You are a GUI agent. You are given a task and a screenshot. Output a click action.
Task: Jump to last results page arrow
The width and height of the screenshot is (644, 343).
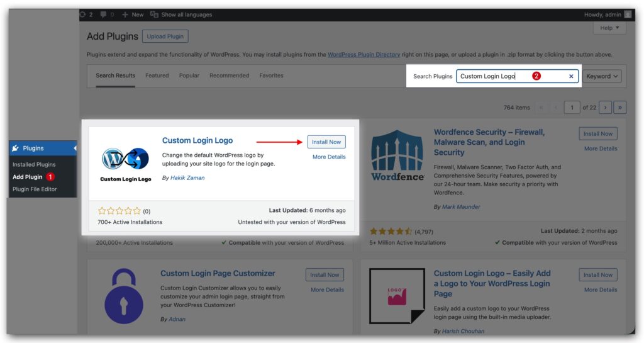point(620,108)
